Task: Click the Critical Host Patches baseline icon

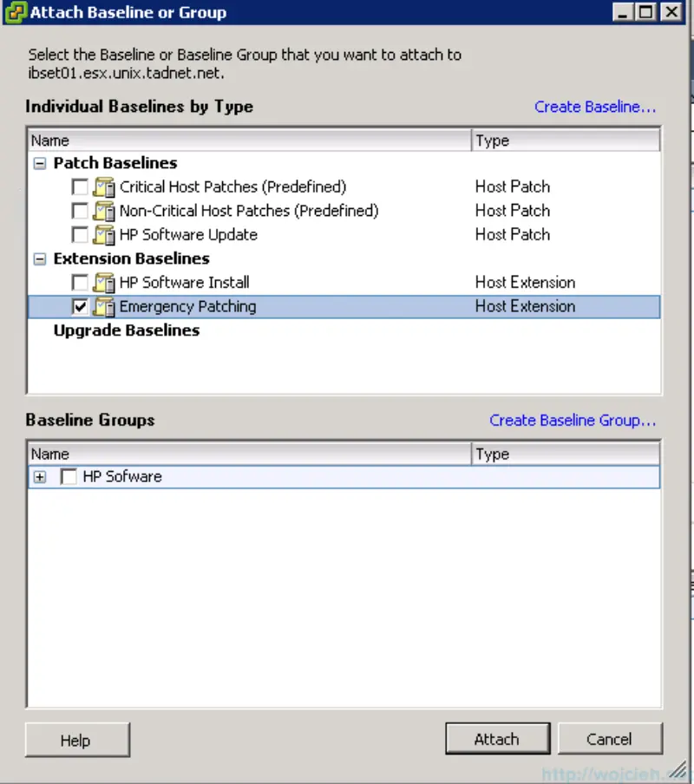Action: (102, 186)
